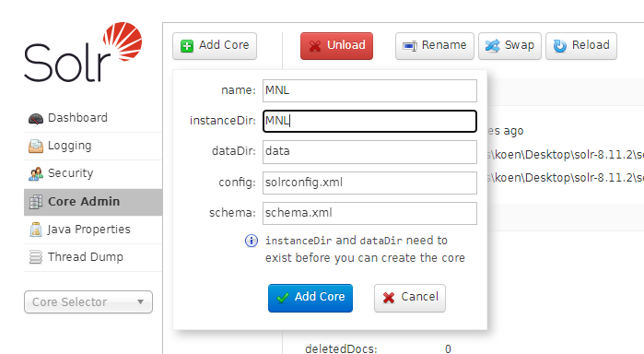Click the Core Admin server icon
Screen dimensions: 644x354
click(x=36, y=202)
